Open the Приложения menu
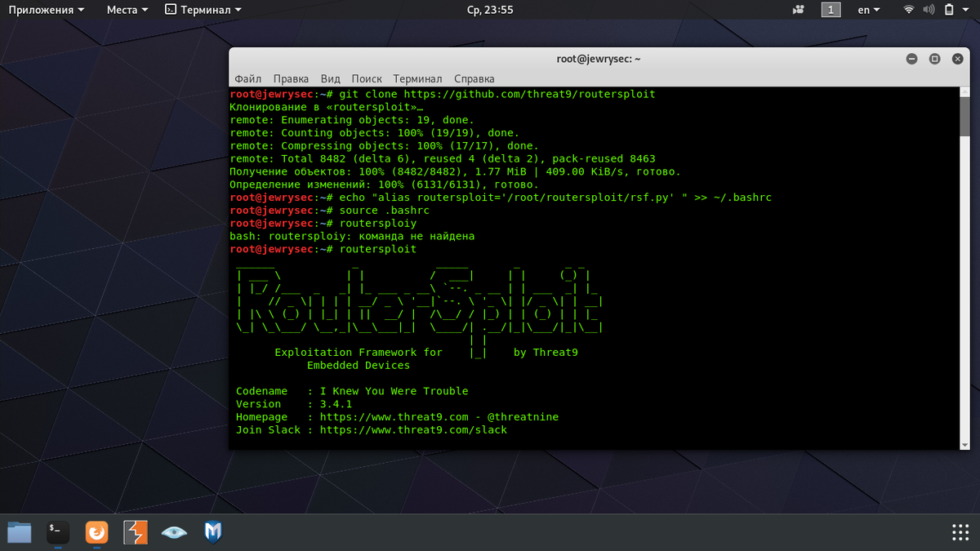Screen dimensions: 980x551 point(46,11)
